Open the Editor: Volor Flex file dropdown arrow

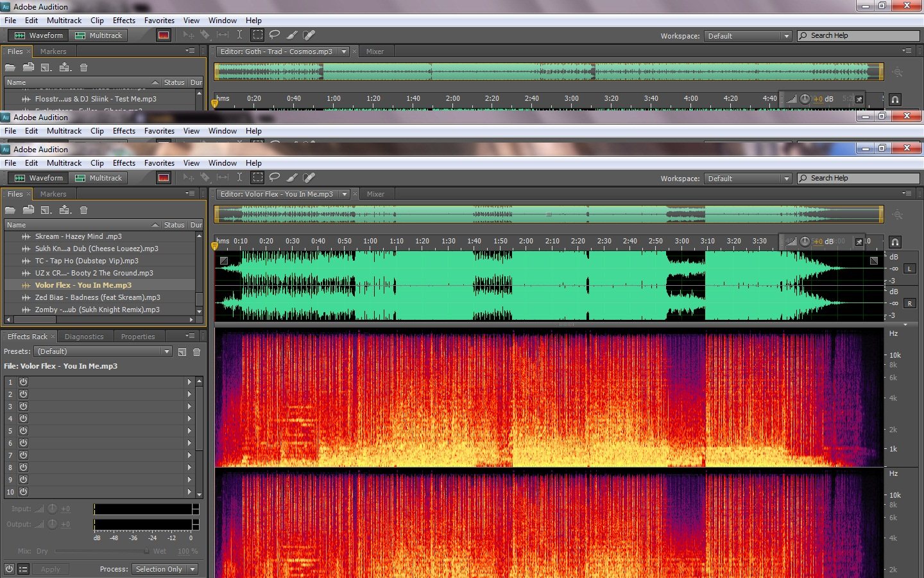coord(345,194)
